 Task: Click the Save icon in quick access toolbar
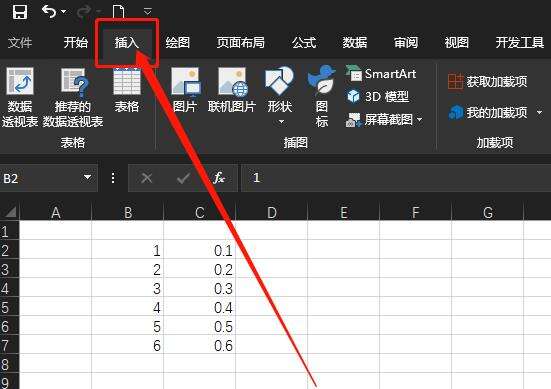[20, 12]
